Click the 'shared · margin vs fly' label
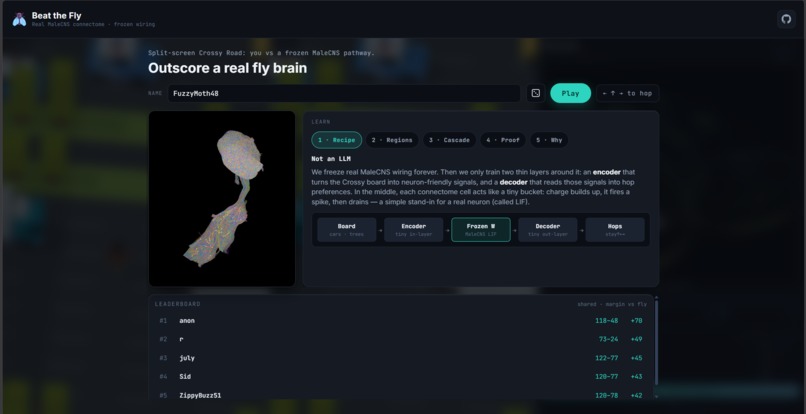This screenshot has width=806, height=414. [612, 304]
